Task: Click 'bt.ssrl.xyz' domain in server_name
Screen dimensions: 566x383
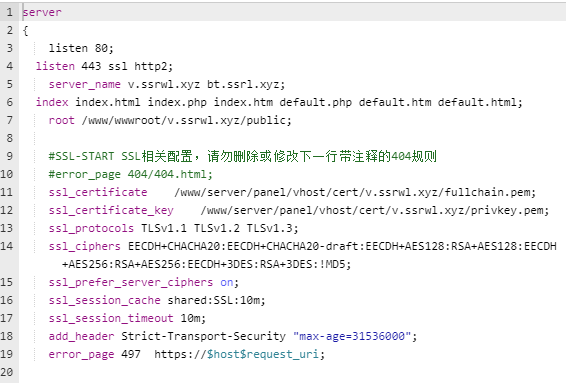Action: click(x=243, y=84)
